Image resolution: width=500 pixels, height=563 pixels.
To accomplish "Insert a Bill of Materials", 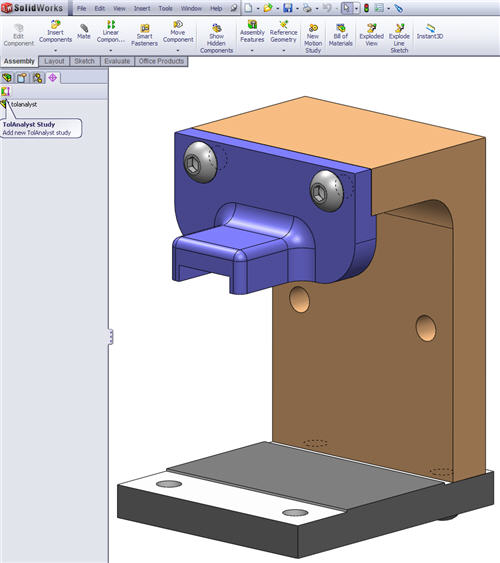I will pos(340,35).
